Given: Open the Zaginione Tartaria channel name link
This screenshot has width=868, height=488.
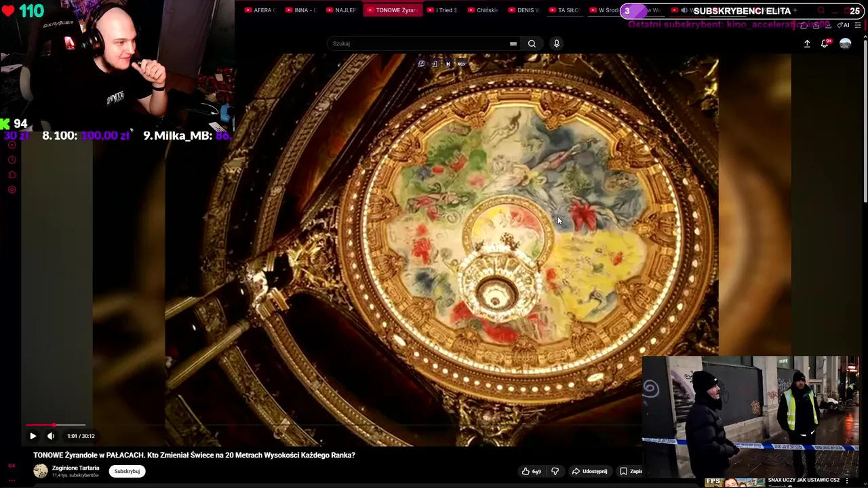Looking at the screenshot, I should (x=75, y=468).
